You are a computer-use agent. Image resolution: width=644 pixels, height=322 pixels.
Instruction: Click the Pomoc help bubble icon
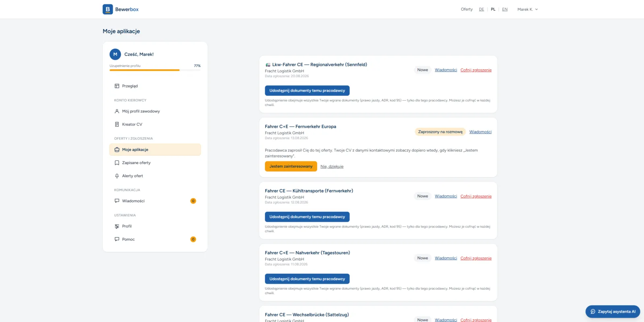click(x=117, y=239)
